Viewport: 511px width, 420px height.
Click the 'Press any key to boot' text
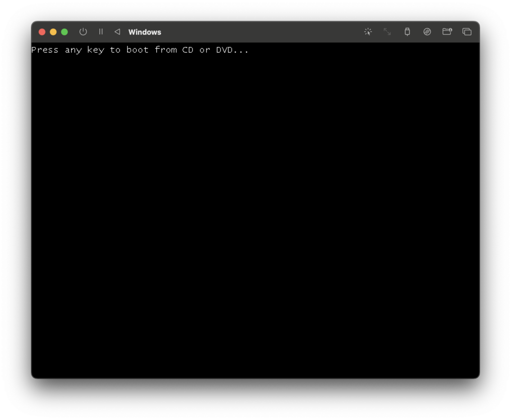pyautogui.click(x=90, y=50)
